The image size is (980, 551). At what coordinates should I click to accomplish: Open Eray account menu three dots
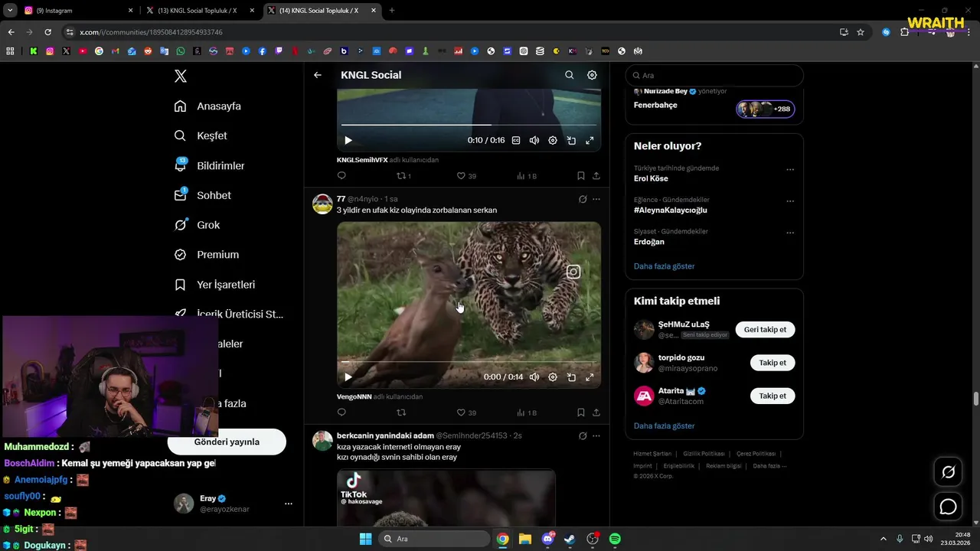click(289, 504)
